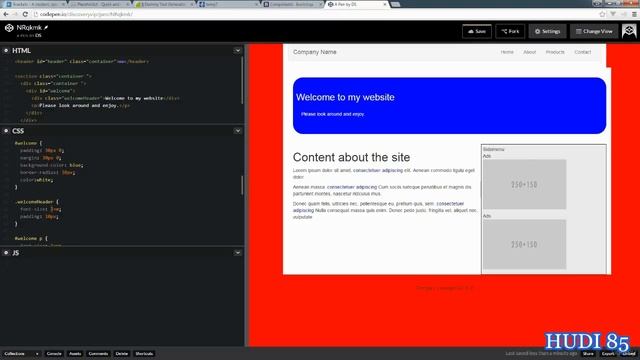Click Home in preview navbar
Viewport: 640px width, 360px height.
coord(507,52)
